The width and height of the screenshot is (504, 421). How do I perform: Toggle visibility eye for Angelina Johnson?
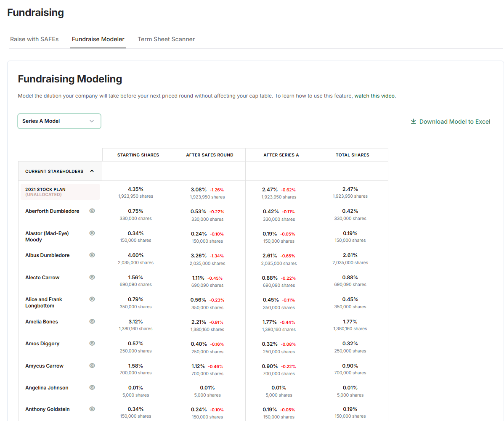click(92, 387)
